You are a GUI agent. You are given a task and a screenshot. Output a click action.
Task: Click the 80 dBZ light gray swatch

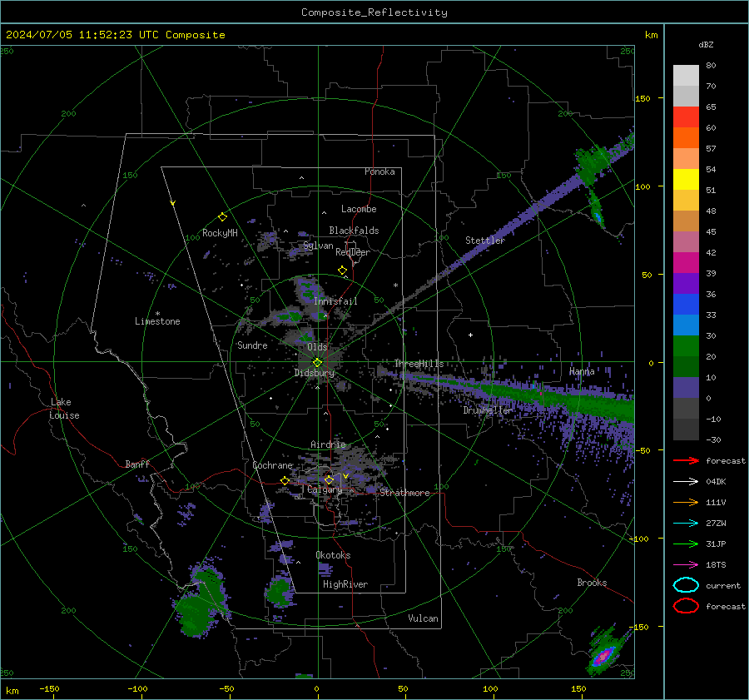tap(686, 75)
